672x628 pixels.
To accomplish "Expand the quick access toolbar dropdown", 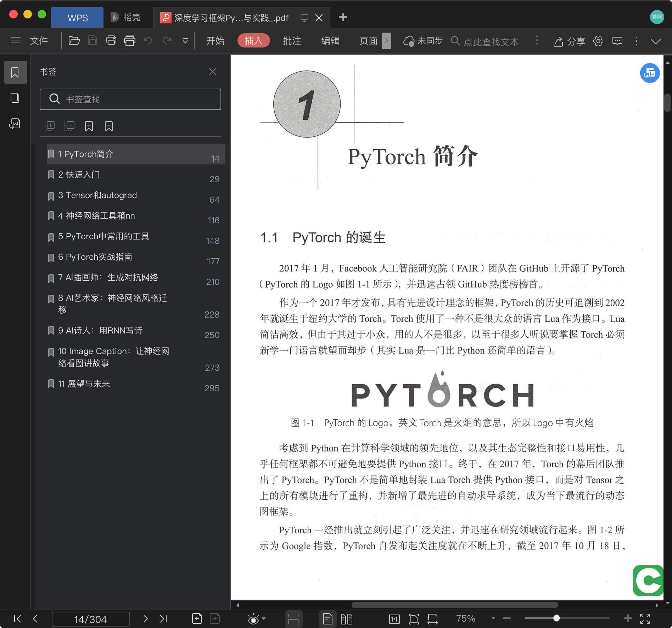I will 185,41.
